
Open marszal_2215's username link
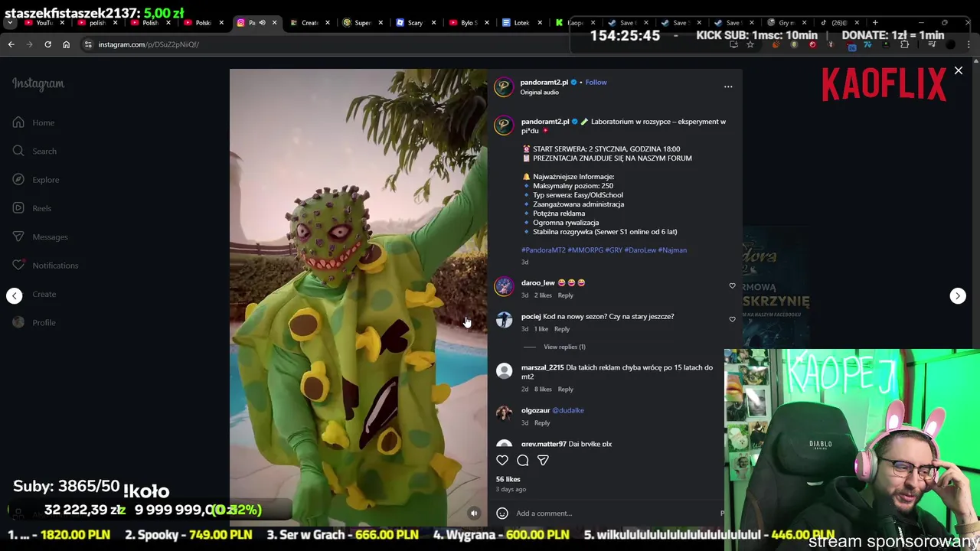(542, 367)
